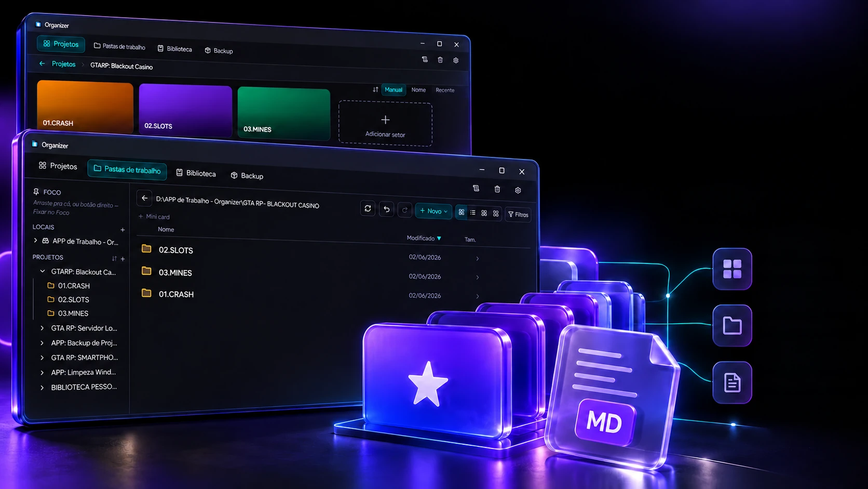This screenshot has height=489, width=868.
Task: Select the orange 01.CRASH sector card
Action: pyautogui.click(x=85, y=106)
